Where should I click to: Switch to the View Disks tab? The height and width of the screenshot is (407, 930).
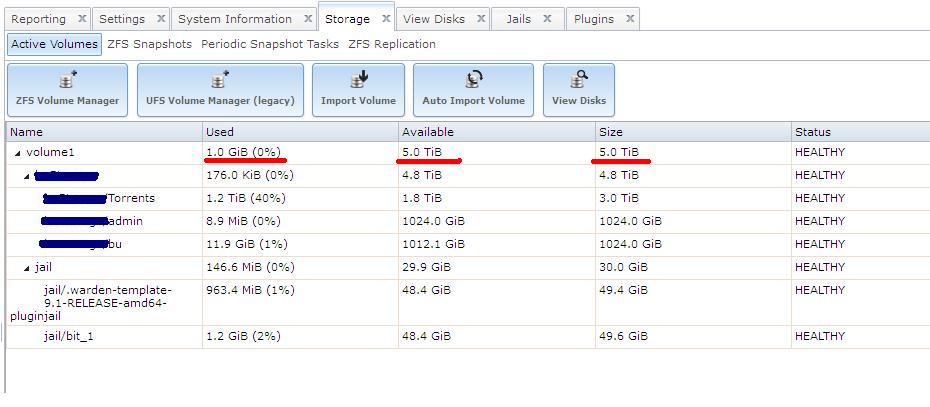(434, 19)
